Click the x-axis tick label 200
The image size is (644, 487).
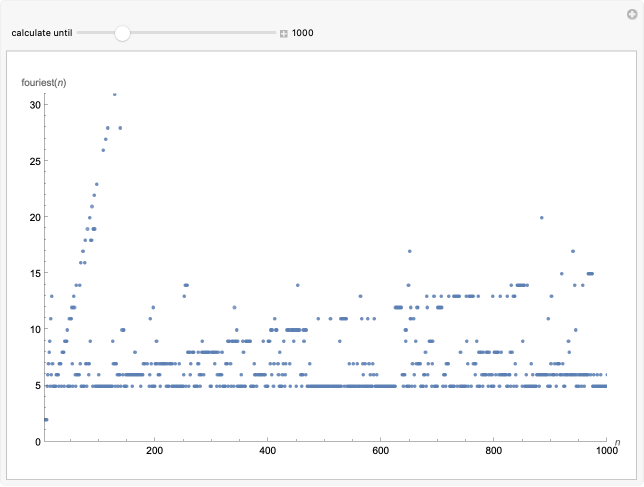click(x=154, y=452)
